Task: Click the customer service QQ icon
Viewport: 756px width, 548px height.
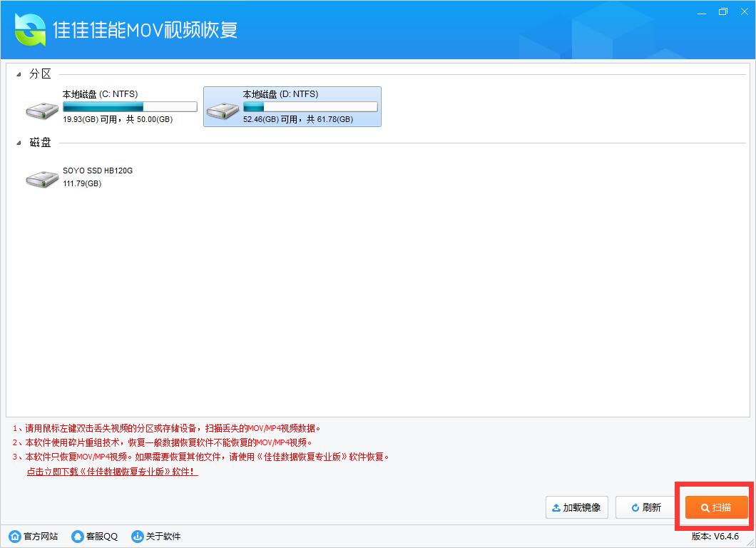Action: [77, 536]
